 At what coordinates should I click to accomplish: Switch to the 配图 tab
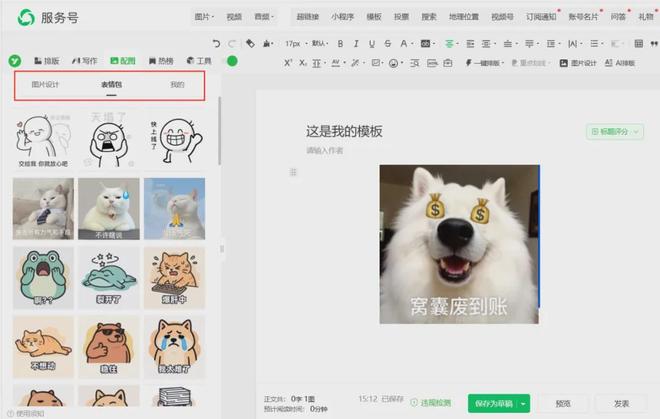point(122,61)
